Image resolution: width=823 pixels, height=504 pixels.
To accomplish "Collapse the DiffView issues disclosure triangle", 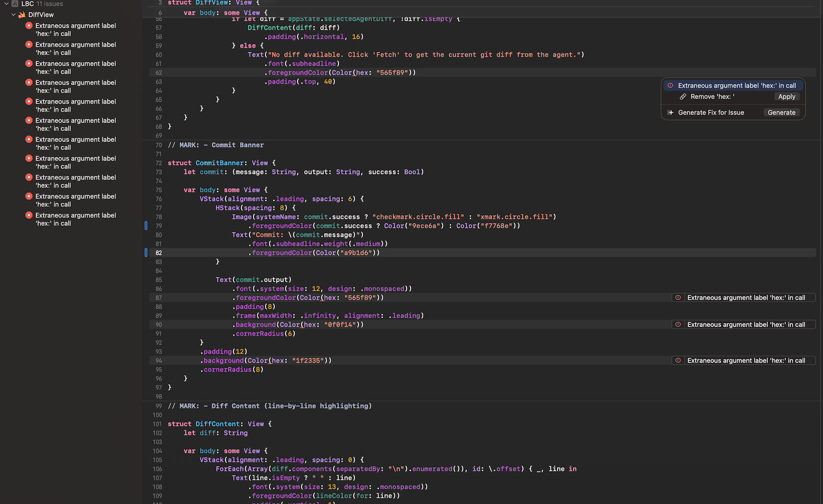I will click(x=13, y=14).
